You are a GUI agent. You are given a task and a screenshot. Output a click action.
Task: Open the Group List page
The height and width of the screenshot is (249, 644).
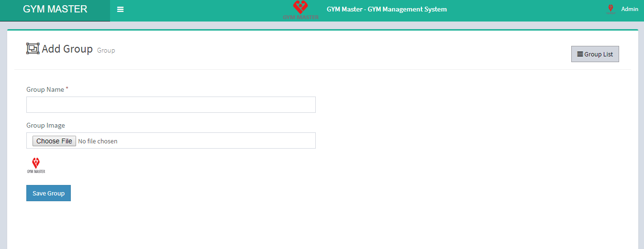[x=595, y=54]
